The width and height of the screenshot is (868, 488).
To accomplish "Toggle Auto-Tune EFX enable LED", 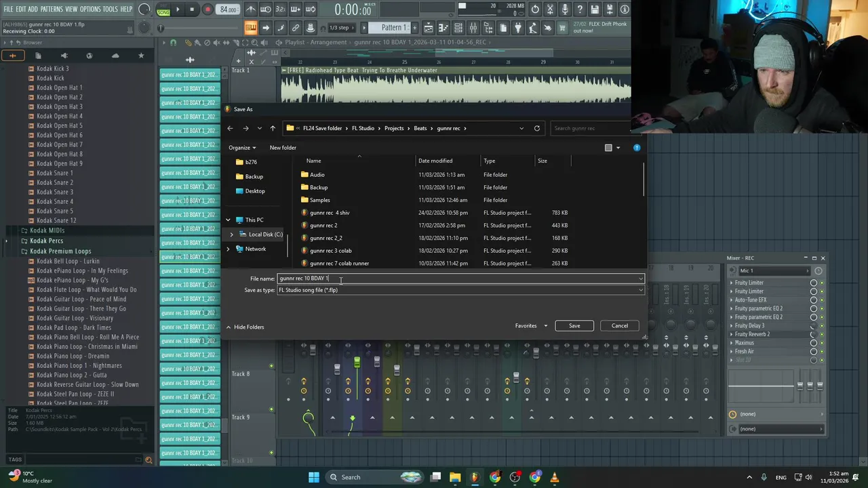I will point(822,300).
